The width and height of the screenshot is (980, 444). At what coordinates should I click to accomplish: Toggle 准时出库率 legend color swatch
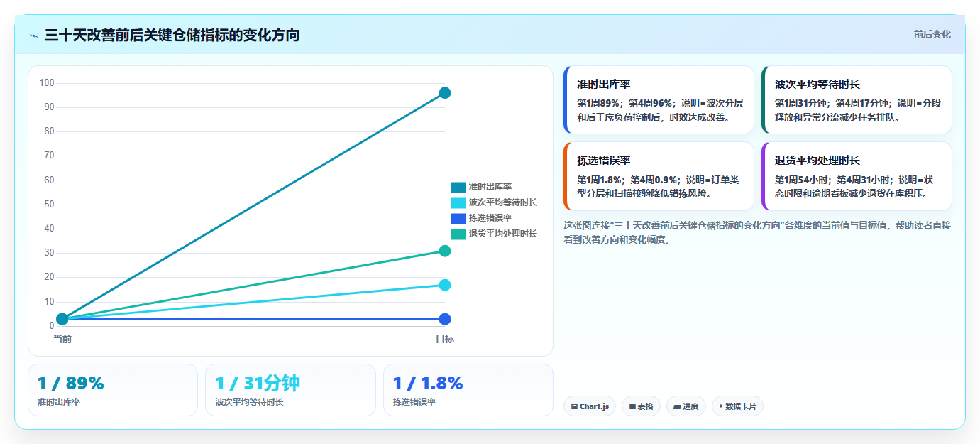point(458,187)
